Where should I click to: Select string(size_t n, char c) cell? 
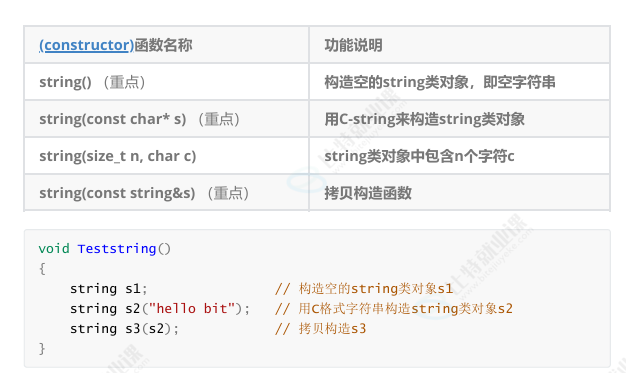[166, 156]
